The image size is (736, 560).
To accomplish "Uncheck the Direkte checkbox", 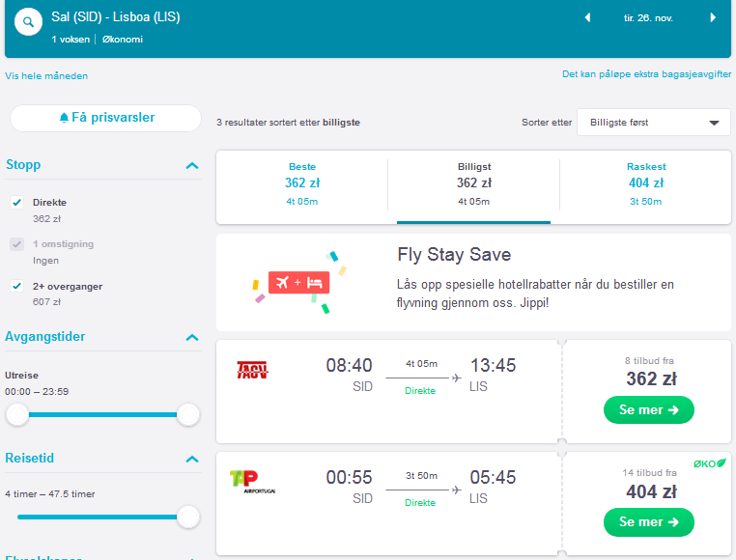I will tap(16, 203).
